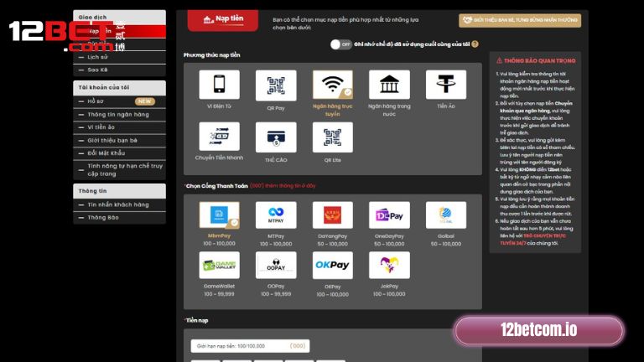Select the Ngân hàng trực tuyến option

[x=333, y=85]
